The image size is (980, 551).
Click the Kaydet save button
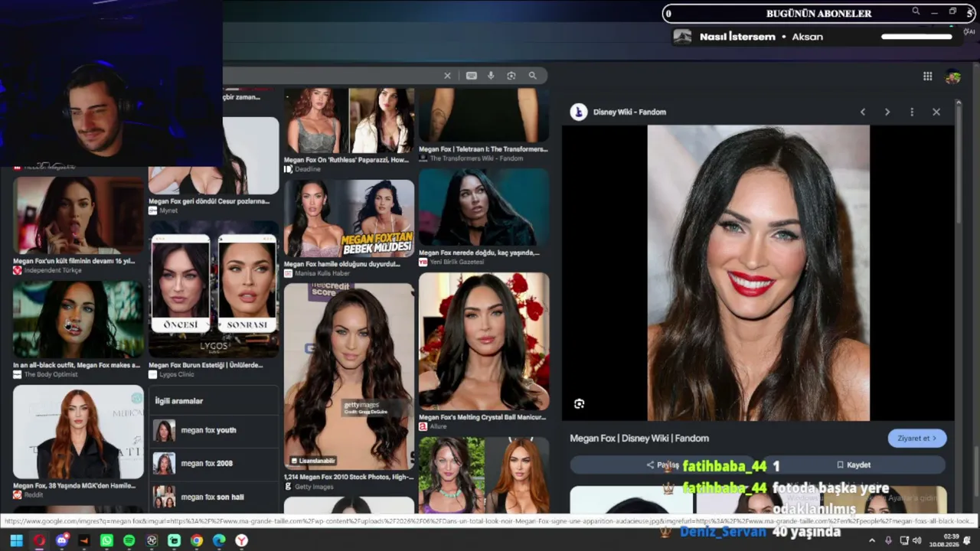click(x=854, y=465)
